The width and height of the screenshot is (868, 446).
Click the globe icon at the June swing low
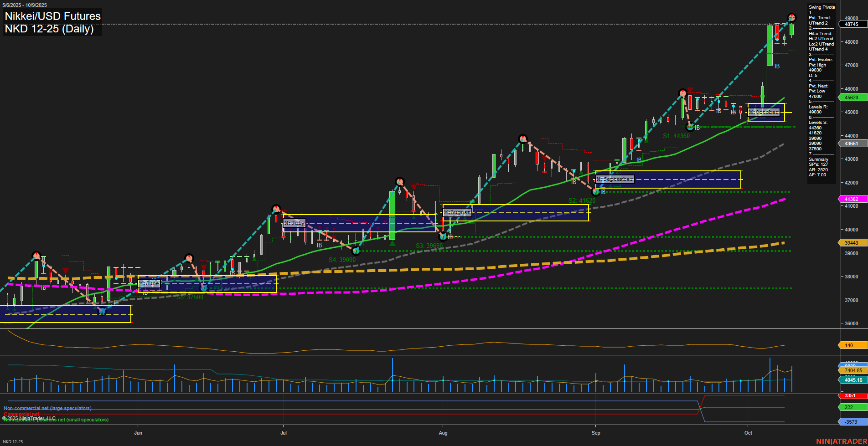(203, 287)
